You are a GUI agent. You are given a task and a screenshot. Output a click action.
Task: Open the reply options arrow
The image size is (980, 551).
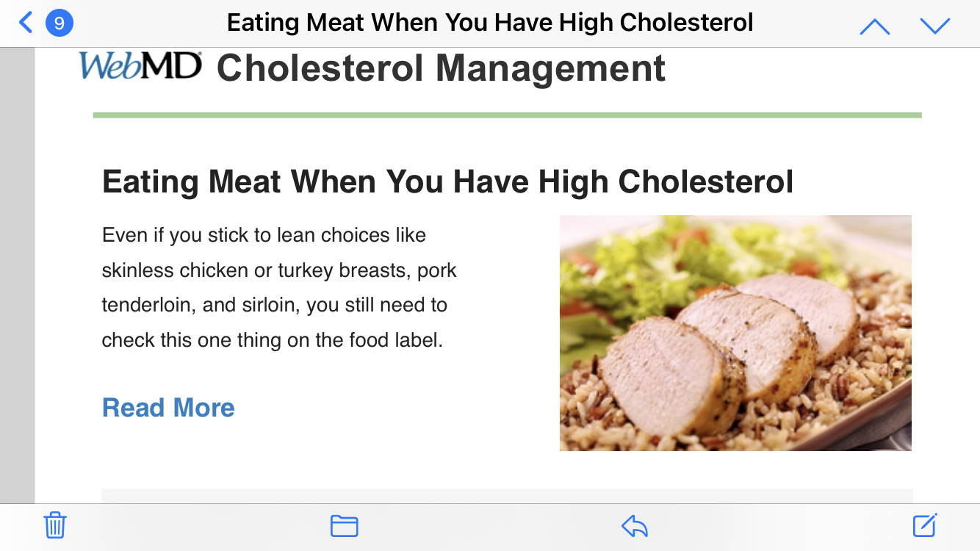point(635,526)
